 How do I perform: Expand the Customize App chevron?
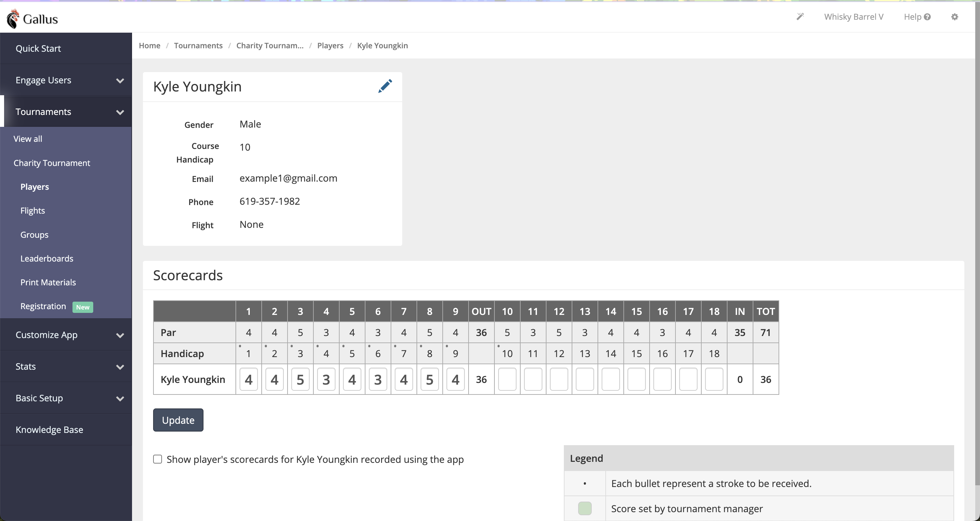click(x=120, y=335)
